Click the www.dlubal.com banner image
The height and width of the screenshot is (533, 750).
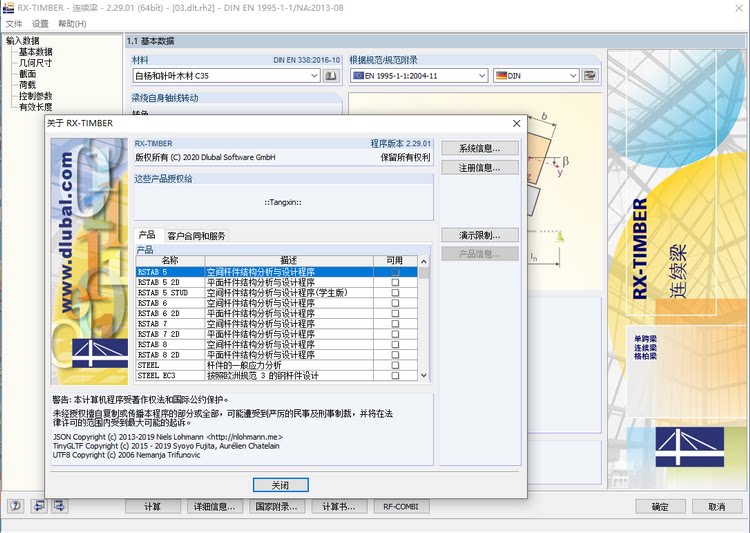tap(89, 261)
